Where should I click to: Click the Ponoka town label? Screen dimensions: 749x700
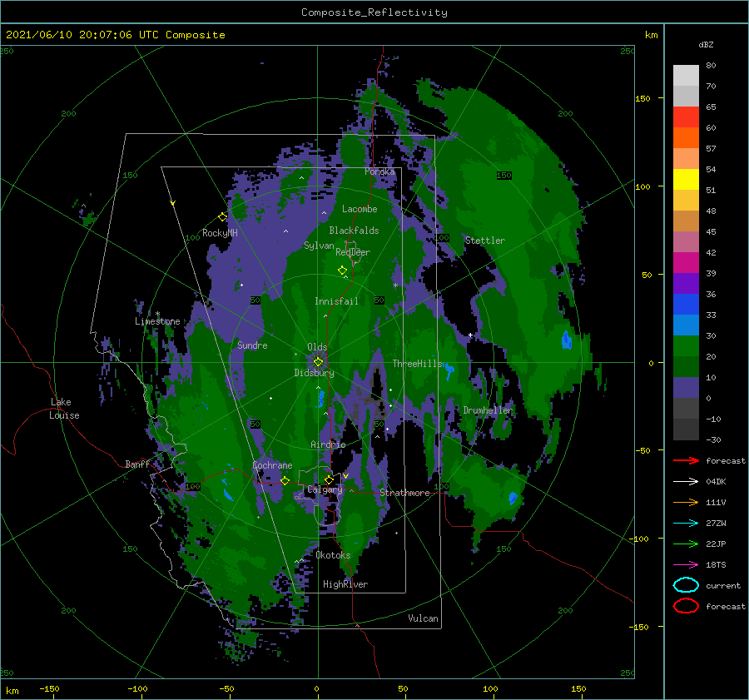(379, 171)
